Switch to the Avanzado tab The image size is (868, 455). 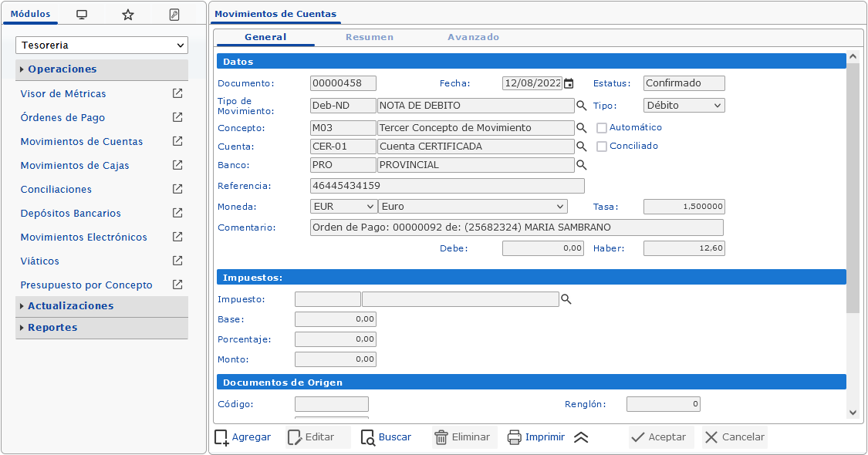click(x=473, y=37)
